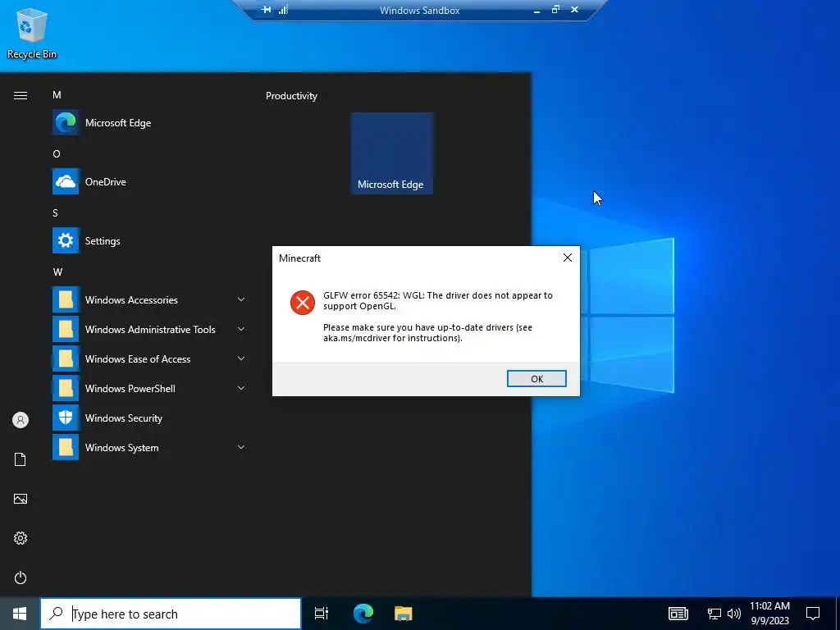840x630 pixels.
Task: Open the user account icon in Start
Action: pos(21,420)
